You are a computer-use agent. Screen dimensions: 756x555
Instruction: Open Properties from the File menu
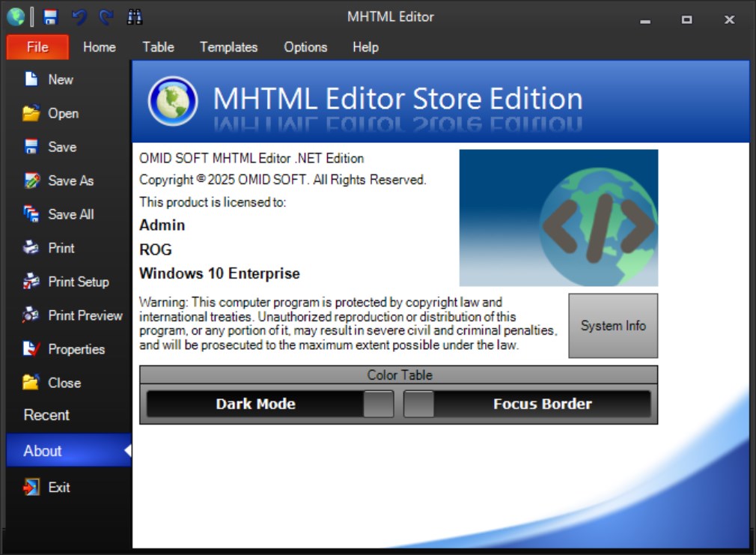69,349
